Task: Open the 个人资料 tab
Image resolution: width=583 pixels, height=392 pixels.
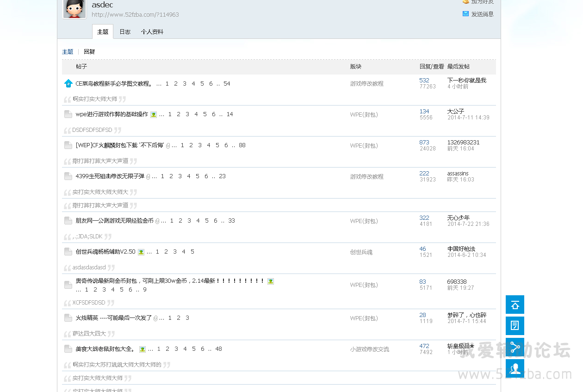Action: 152,32
